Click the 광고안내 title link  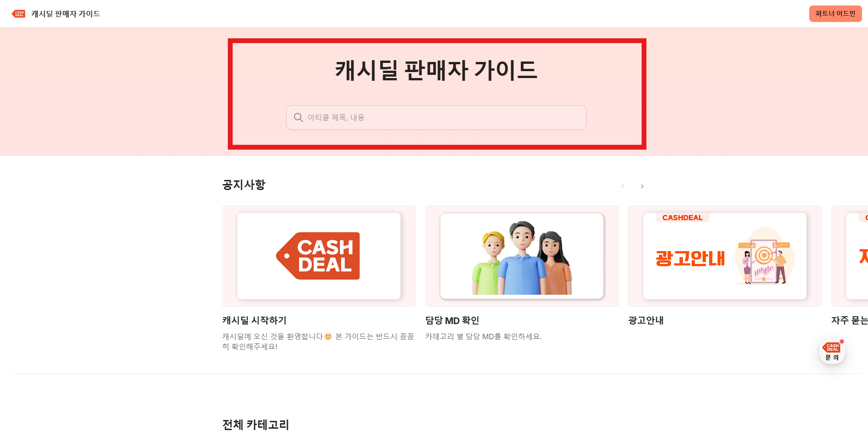pos(646,320)
